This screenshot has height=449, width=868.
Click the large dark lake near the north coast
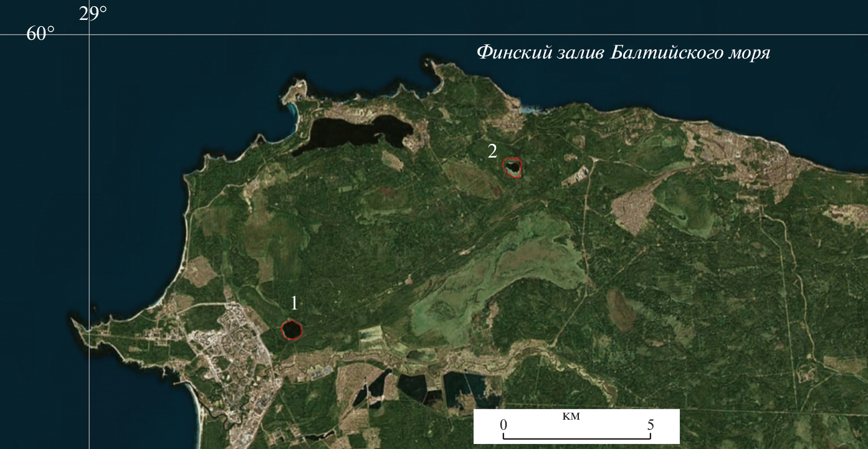point(355,134)
